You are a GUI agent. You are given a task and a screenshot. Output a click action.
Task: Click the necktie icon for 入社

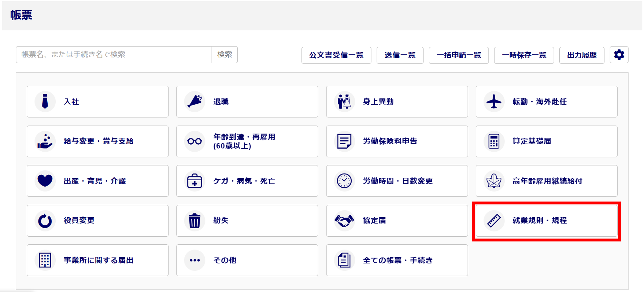[45, 101]
